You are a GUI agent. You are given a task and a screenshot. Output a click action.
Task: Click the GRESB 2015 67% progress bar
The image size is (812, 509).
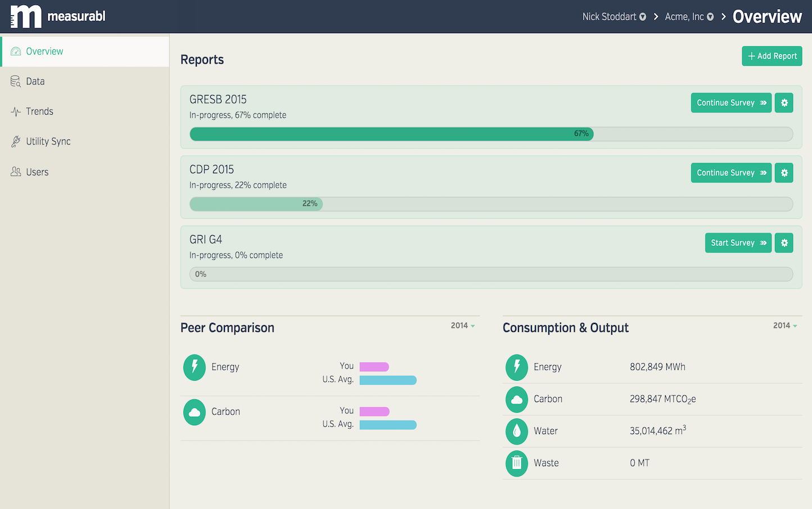click(491, 134)
